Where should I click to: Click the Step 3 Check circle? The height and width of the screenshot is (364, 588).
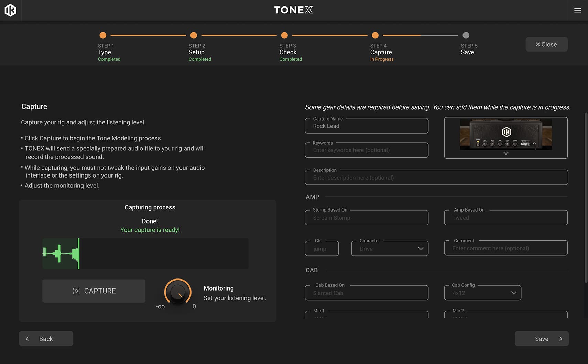tap(284, 35)
